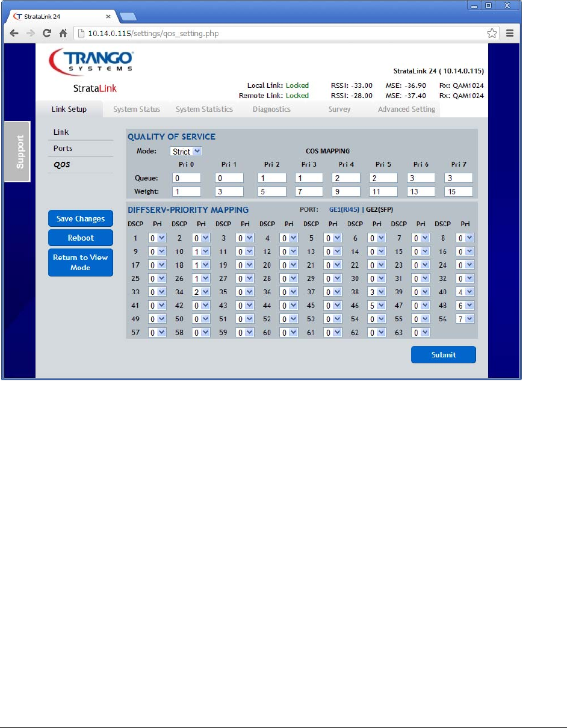Open the priority dropdown for DSCP 18
Screen dimensions: 567x728
(201, 265)
